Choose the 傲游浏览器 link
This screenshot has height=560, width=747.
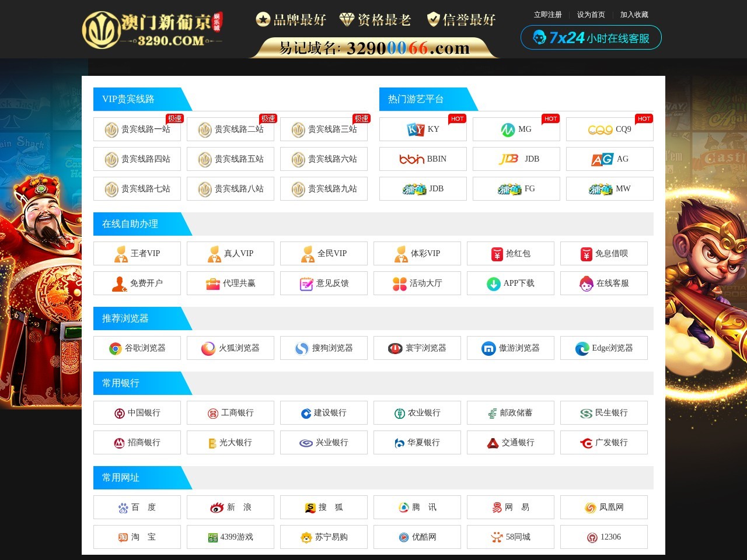pos(511,348)
